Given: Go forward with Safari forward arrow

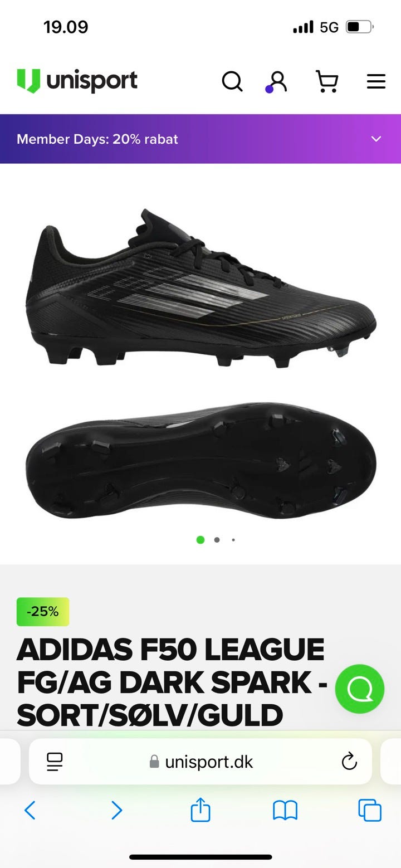Looking at the screenshot, I should tap(116, 810).
